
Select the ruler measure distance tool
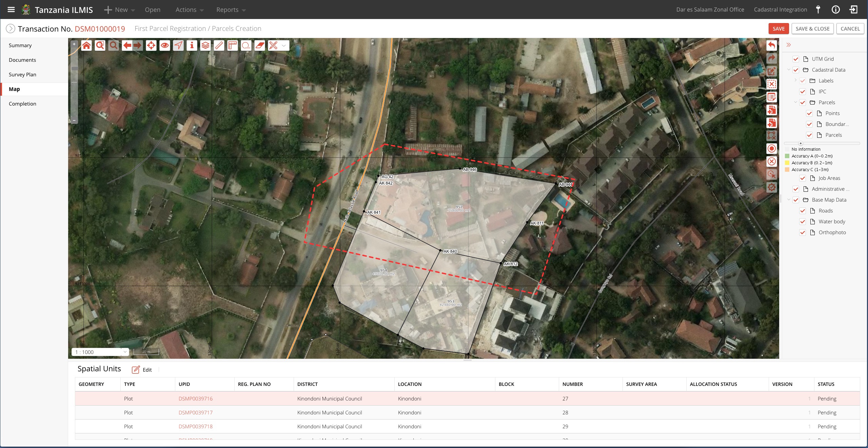tap(219, 45)
